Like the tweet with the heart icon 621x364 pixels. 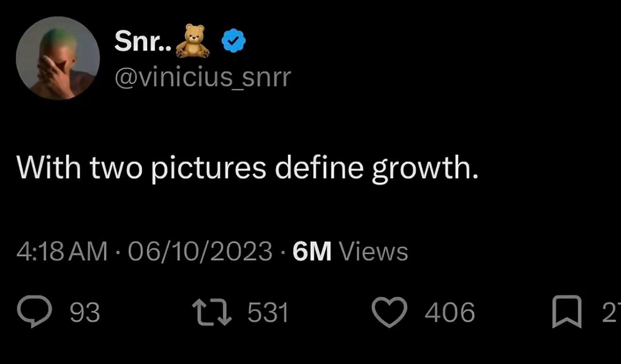tap(389, 312)
